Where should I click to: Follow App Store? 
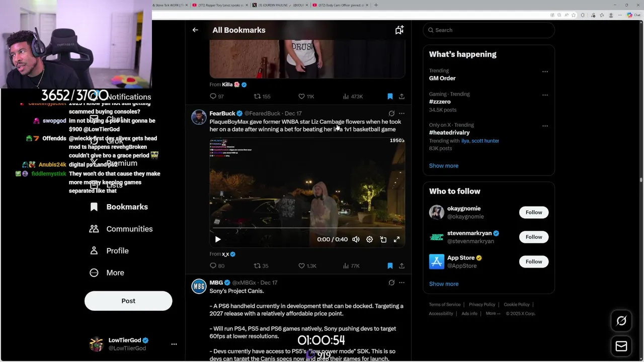pos(534,261)
